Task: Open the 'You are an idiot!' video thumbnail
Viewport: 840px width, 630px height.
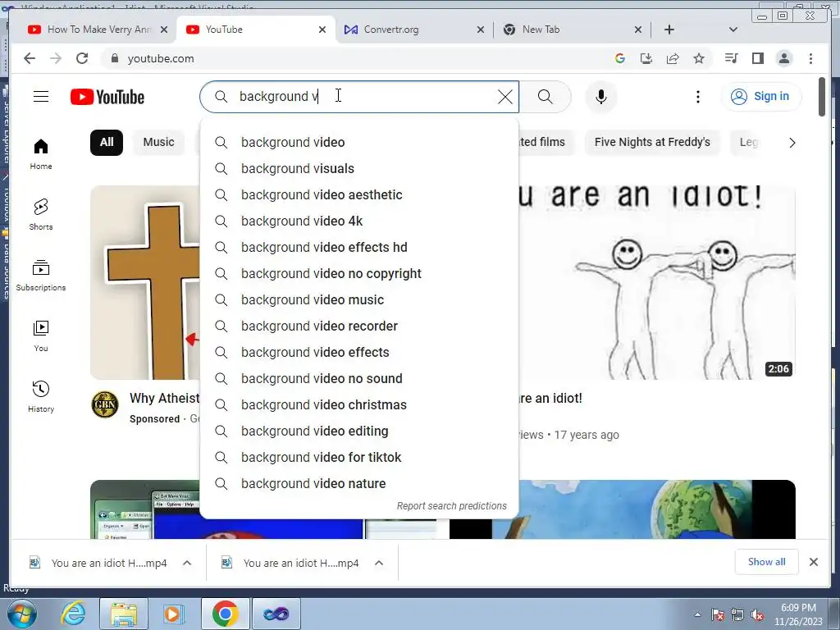Action: point(657,282)
